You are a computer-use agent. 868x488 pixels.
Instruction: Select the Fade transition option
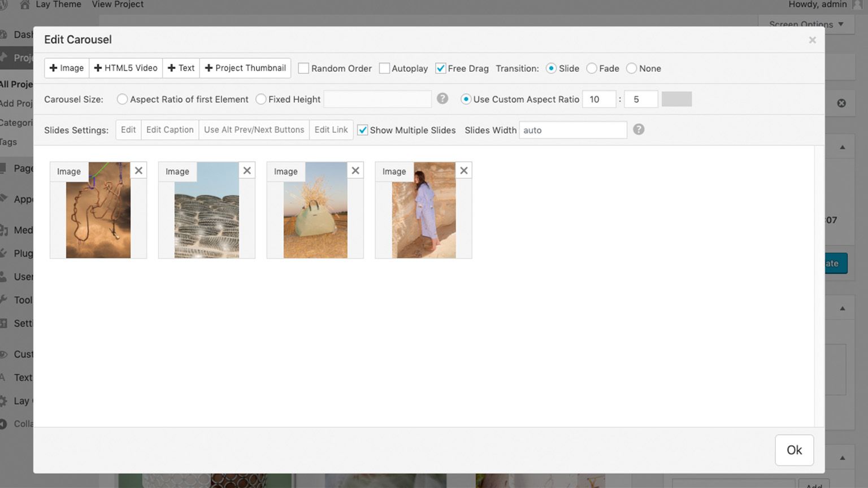(x=592, y=68)
